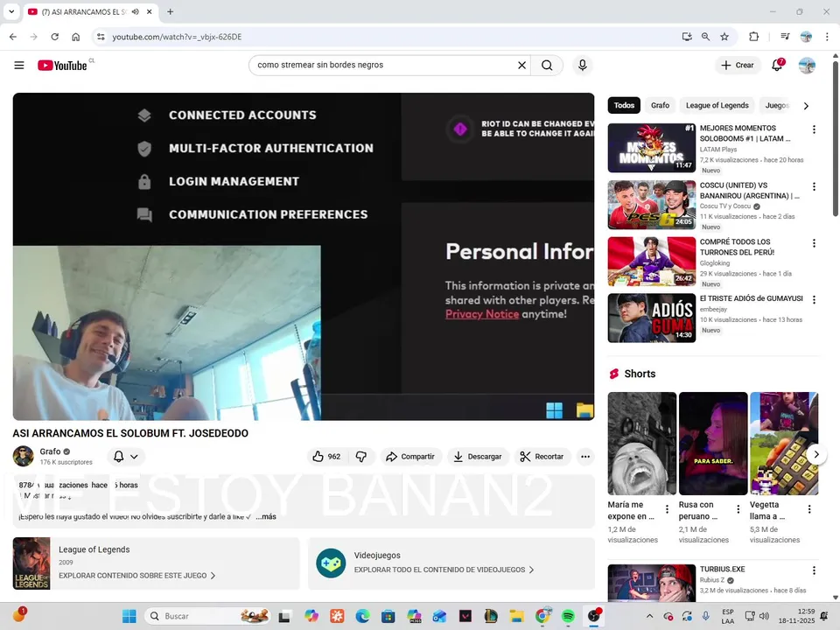
Task: Open options for 'María me expone' short
Action: pos(667,509)
